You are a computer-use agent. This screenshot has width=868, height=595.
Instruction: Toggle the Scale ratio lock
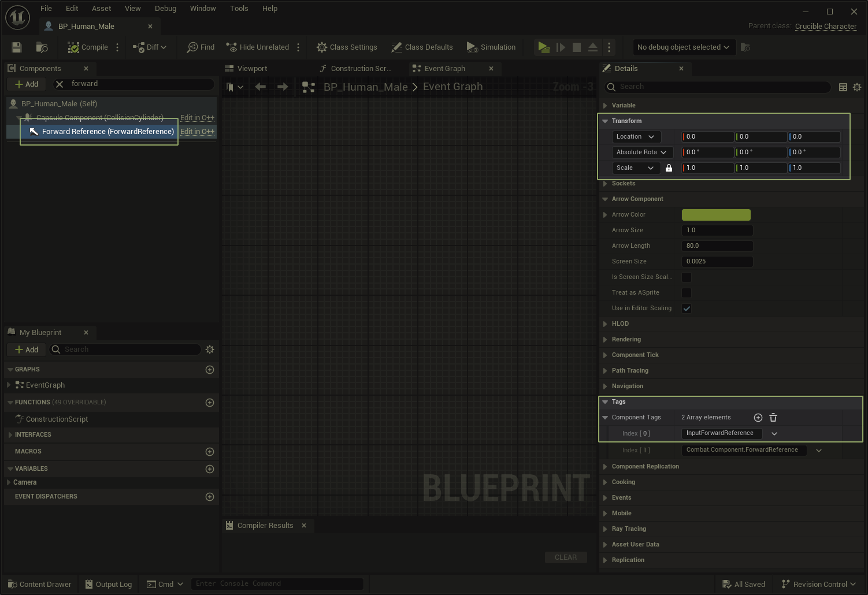[669, 168]
